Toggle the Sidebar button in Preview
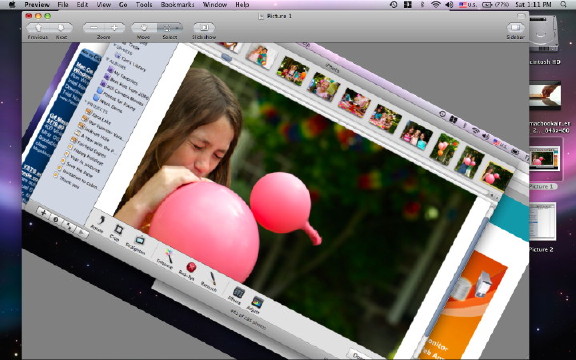Viewport: 576px width, 360px height. [x=515, y=28]
